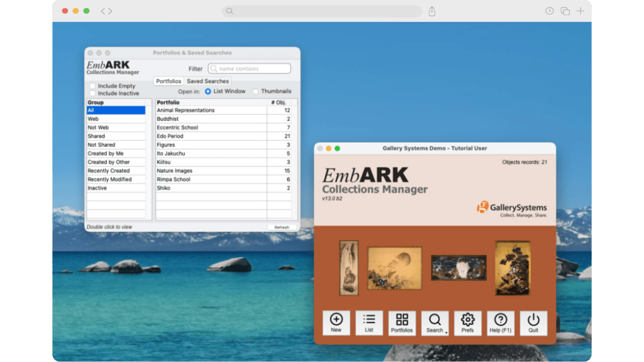Select the List Window radio button
644x362 pixels.
(208, 91)
